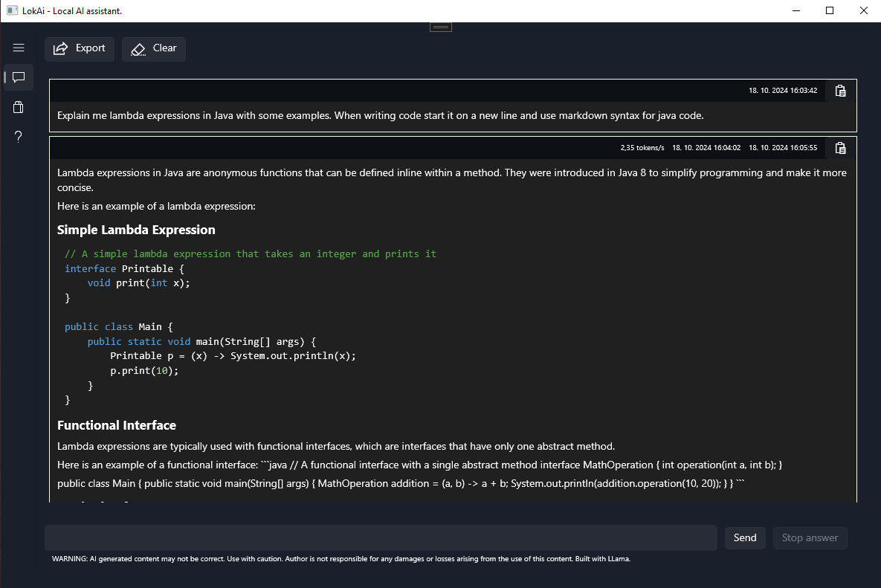Click the 'interface Printable {' code line
Screen dimensions: 881x588
pos(124,268)
